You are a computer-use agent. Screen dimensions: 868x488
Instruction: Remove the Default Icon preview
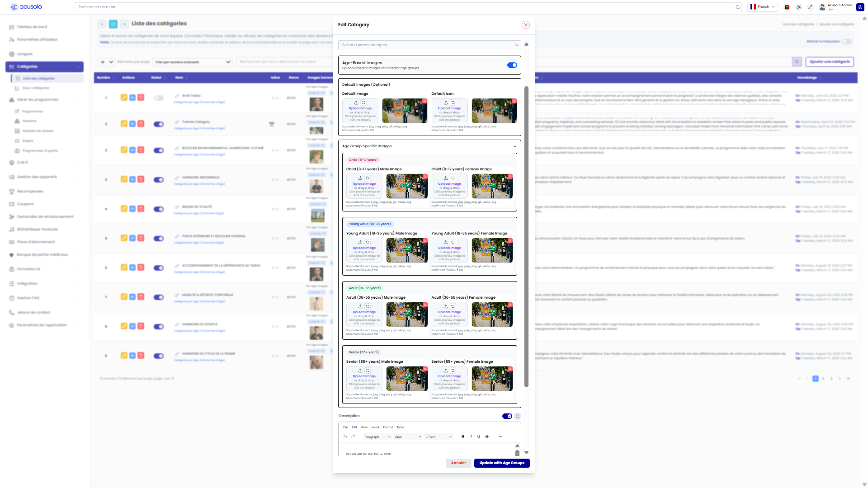tap(514, 101)
